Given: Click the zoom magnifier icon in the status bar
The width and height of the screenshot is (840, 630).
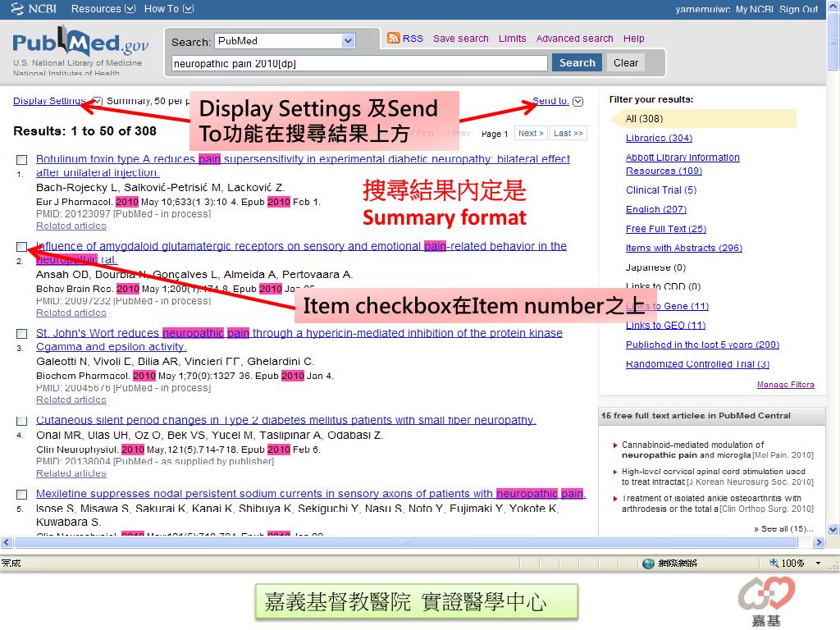Looking at the screenshot, I should (774, 563).
